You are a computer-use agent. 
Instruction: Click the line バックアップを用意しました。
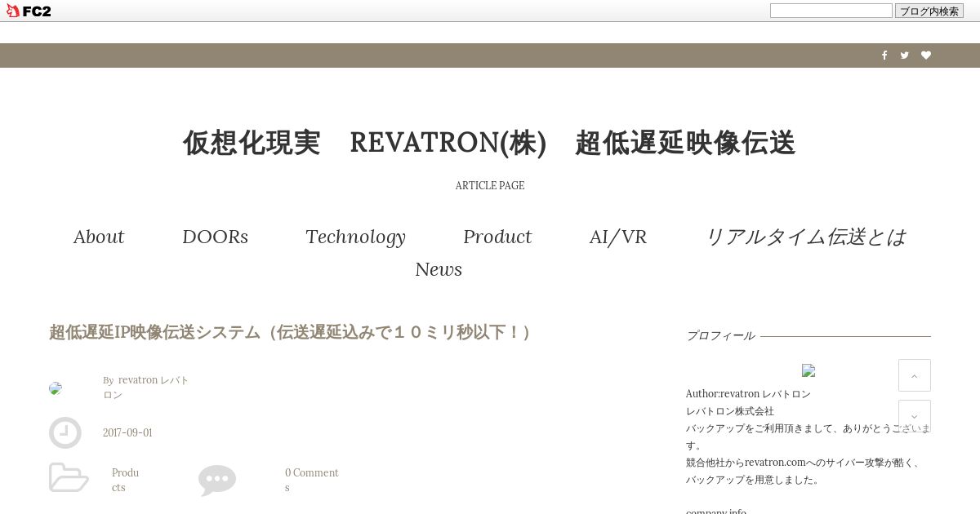tap(753, 480)
